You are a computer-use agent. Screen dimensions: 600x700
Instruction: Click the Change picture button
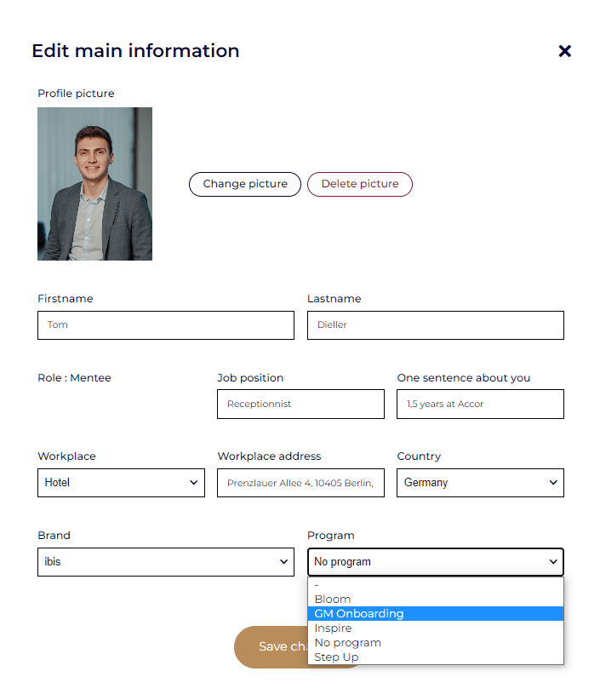click(244, 184)
